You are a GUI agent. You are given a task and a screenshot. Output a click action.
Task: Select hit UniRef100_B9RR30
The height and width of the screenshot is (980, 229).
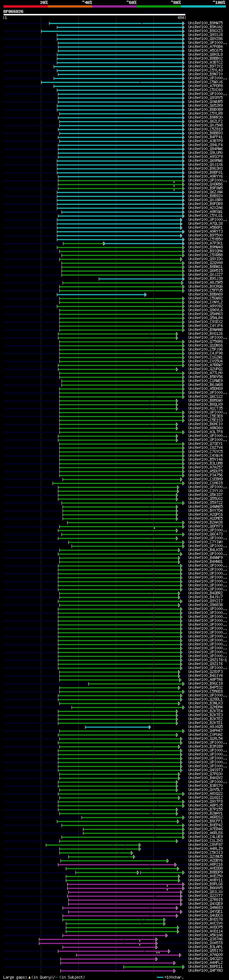click(205, 118)
